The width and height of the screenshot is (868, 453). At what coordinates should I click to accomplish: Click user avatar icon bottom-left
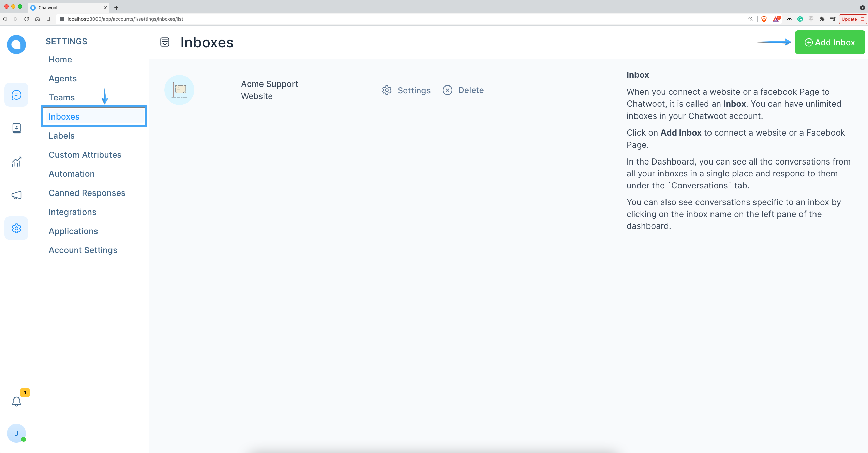coord(16,434)
